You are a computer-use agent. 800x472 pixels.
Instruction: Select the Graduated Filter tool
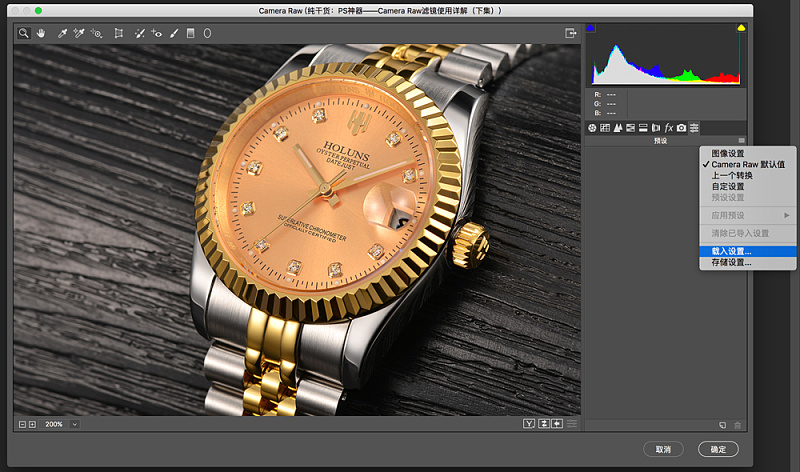pos(190,33)
